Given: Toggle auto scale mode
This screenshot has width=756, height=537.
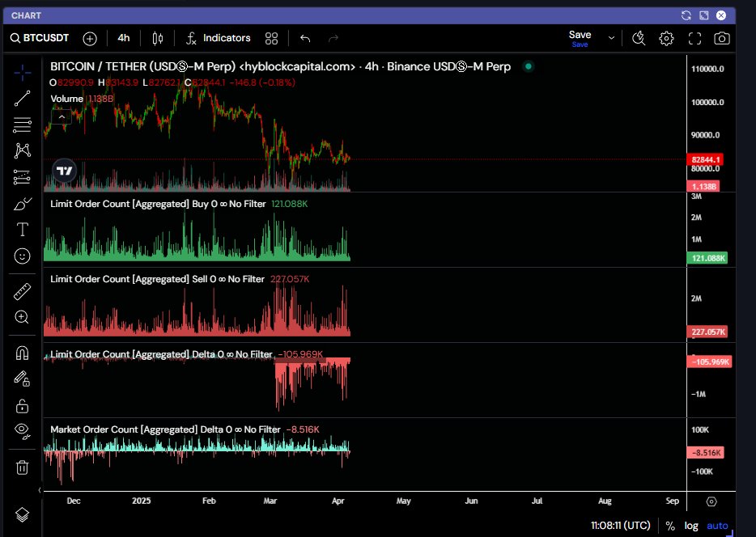Looking at the screenshot, I should click(717, 526).
